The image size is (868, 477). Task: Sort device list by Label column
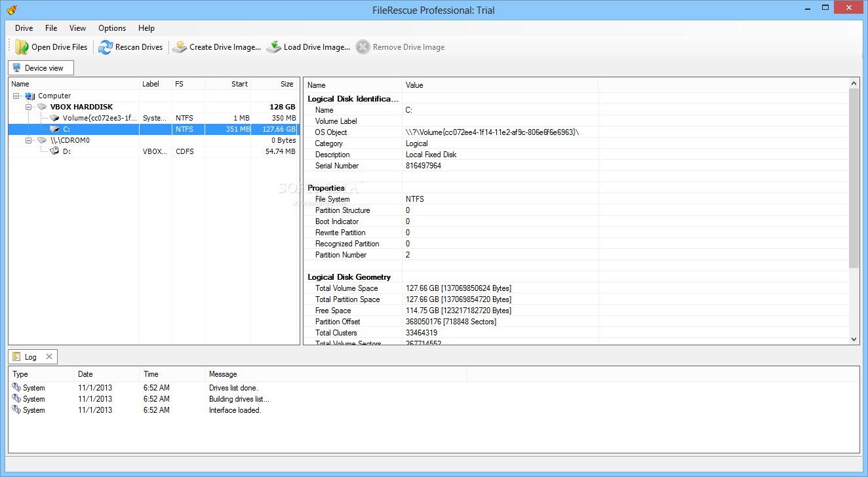(x=156, y=84)
